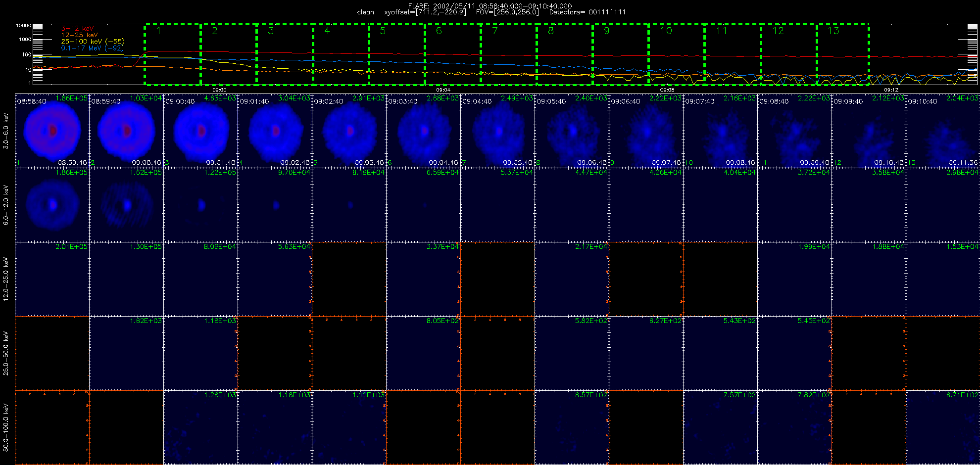
Task: Open 6.0-12.0 keV image labeled 6.59E+04
Action: click(424, 205)
